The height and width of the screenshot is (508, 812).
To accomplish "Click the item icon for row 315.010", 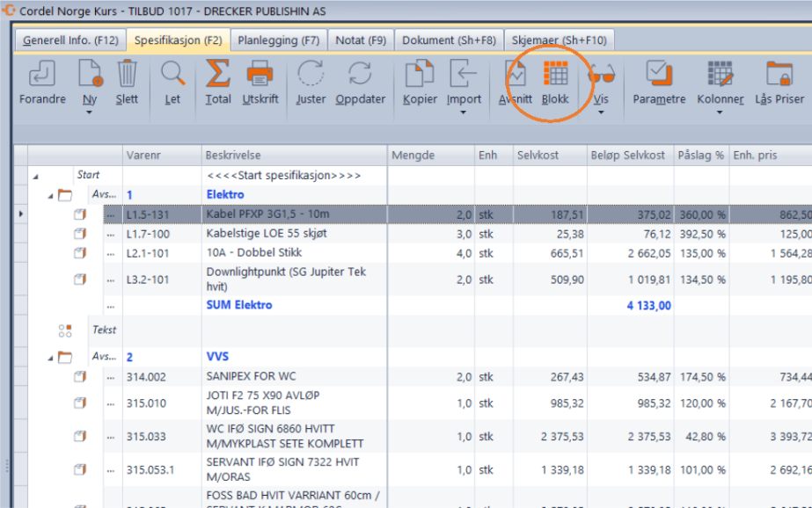I will pyautogui.click(x=80, y=403).
